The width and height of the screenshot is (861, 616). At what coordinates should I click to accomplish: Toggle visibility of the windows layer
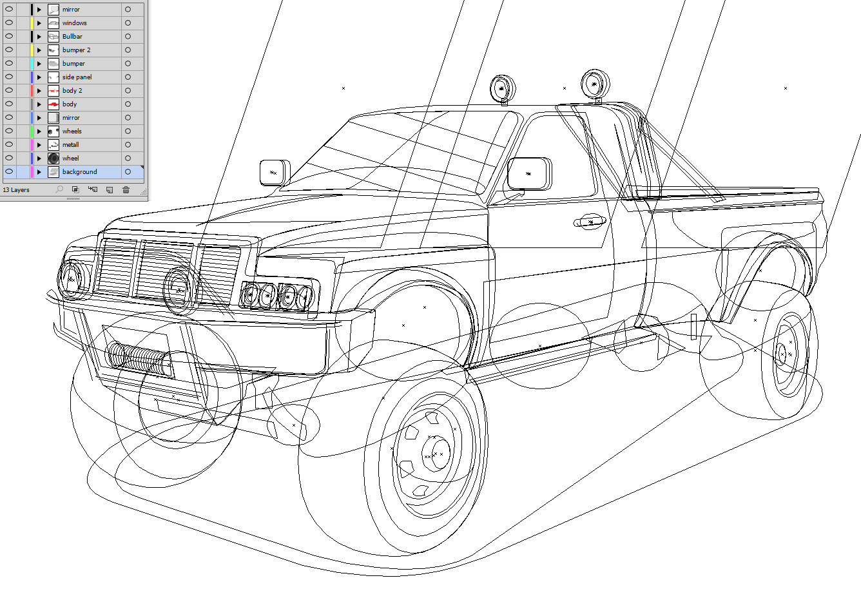[x=8, y=23]
